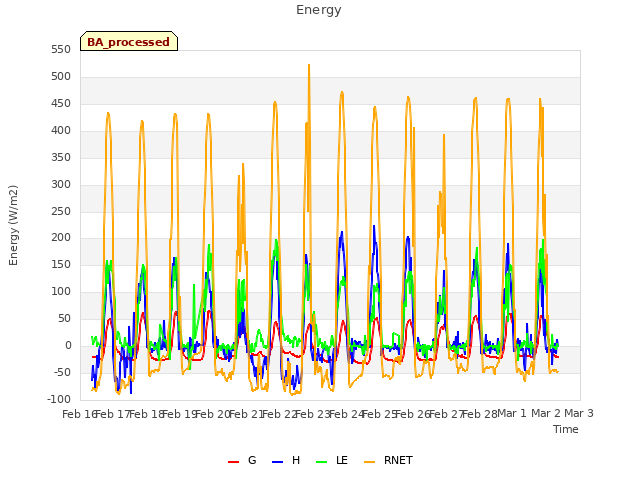The image size is (640, 480).
Task: Toggle the H series legend entry
Action: 286,460
